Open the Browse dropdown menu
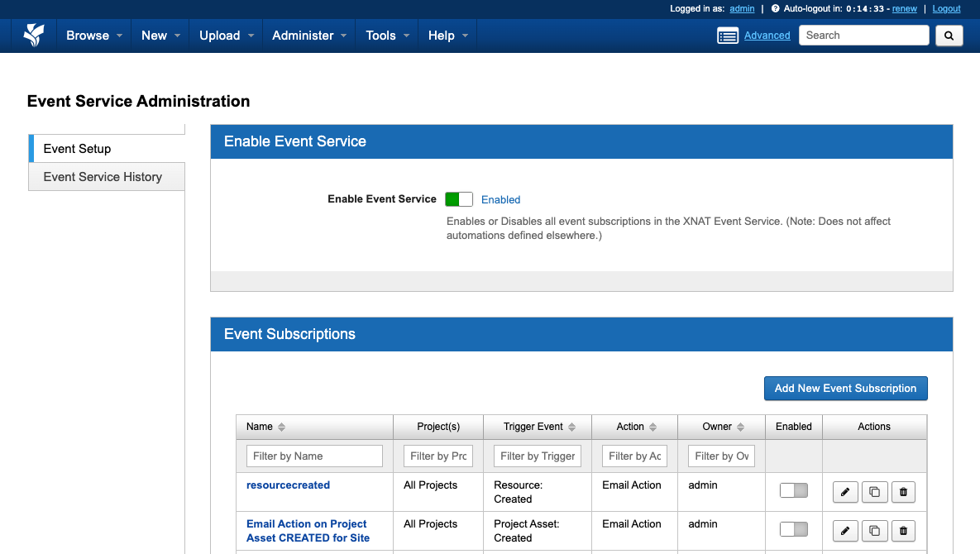Image resolution: width=980 pixels, height=554 pixels. point(94,36)
